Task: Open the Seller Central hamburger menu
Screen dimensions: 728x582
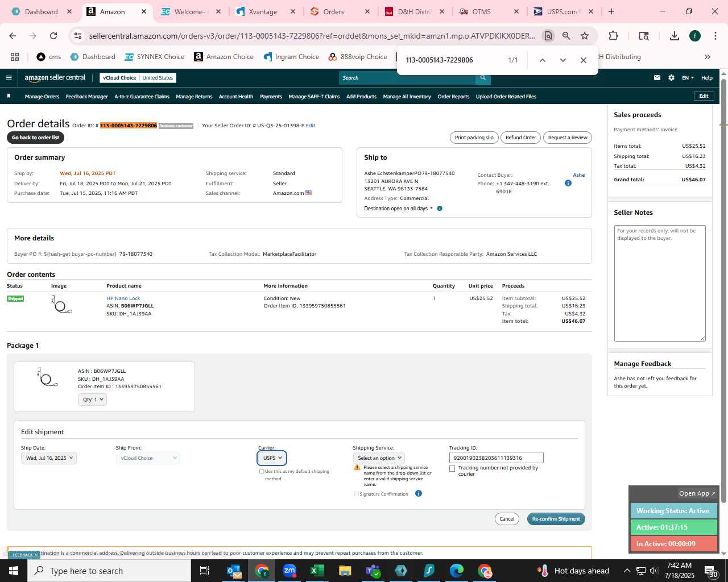Action: pos(9,78)
